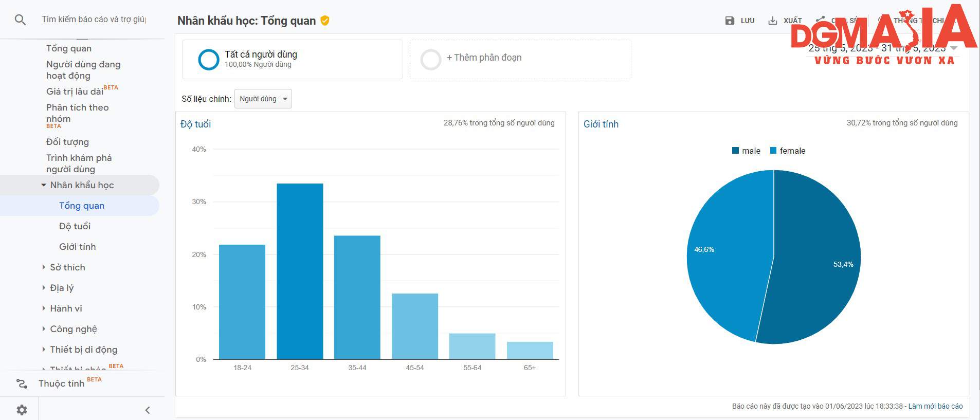Open the Số liệu chính Người dùng dropdown
Viewport: 980px width, 420px height.
263,99
